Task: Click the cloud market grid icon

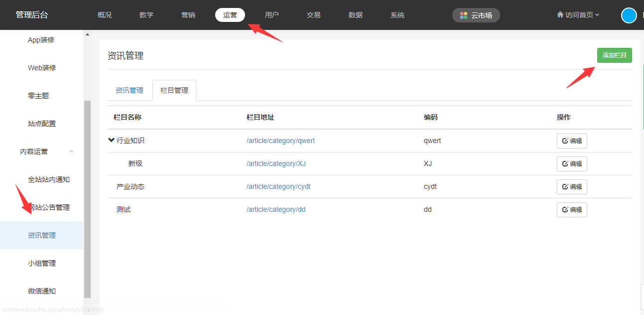Action: [464, 15]
